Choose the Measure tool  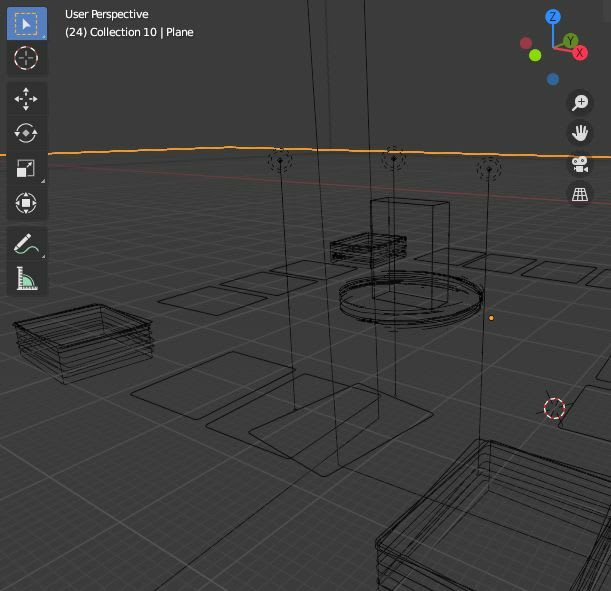tap(26, 278)
